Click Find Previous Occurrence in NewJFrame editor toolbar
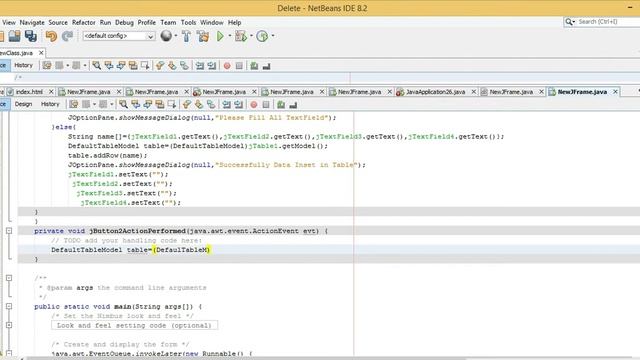640x360 pixels. (x=135, y=104)
